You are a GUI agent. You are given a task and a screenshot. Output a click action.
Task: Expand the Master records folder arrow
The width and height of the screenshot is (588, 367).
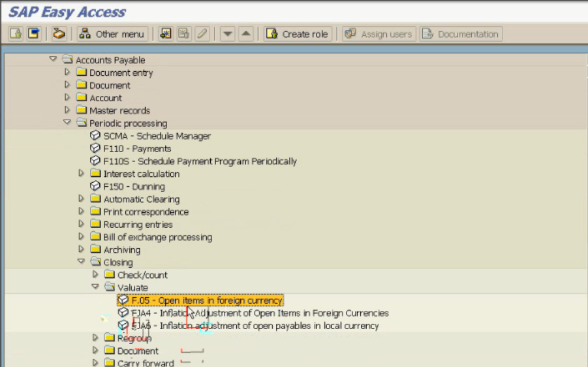coord(67,110)
